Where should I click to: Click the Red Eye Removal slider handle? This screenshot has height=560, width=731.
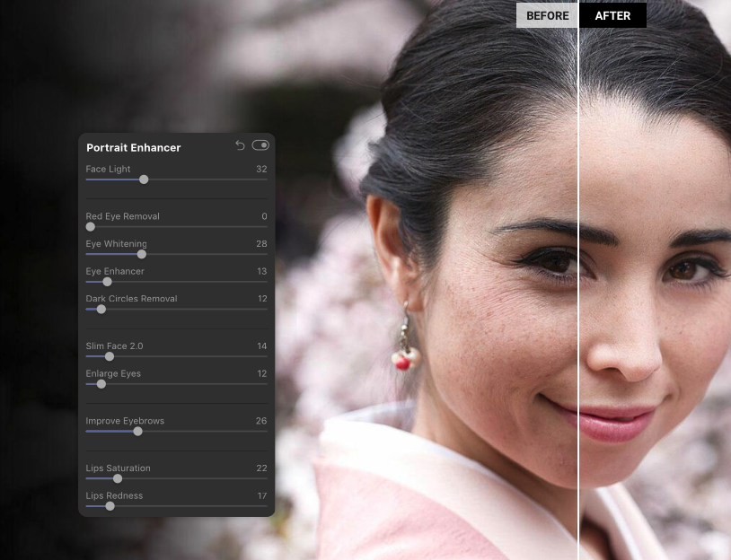[90, 227]
